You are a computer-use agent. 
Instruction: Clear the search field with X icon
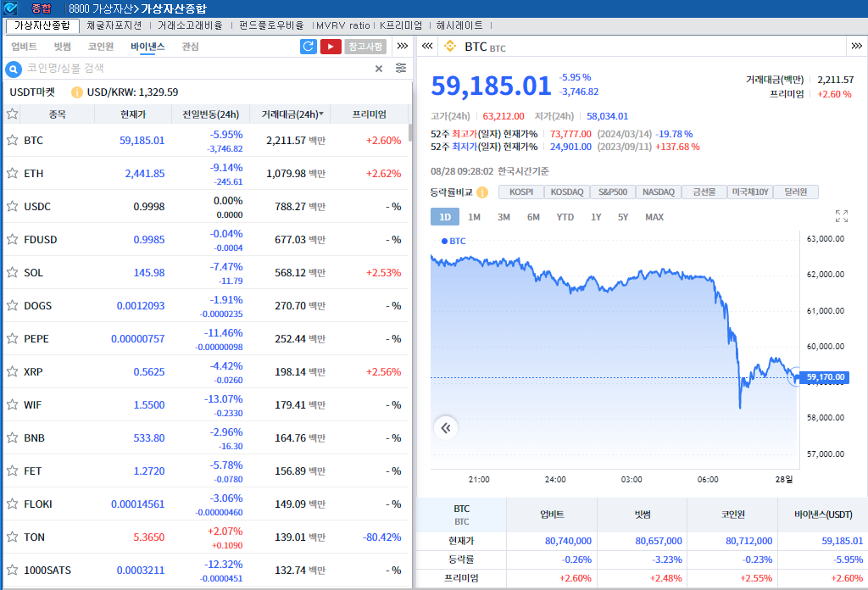pos(379,69)
